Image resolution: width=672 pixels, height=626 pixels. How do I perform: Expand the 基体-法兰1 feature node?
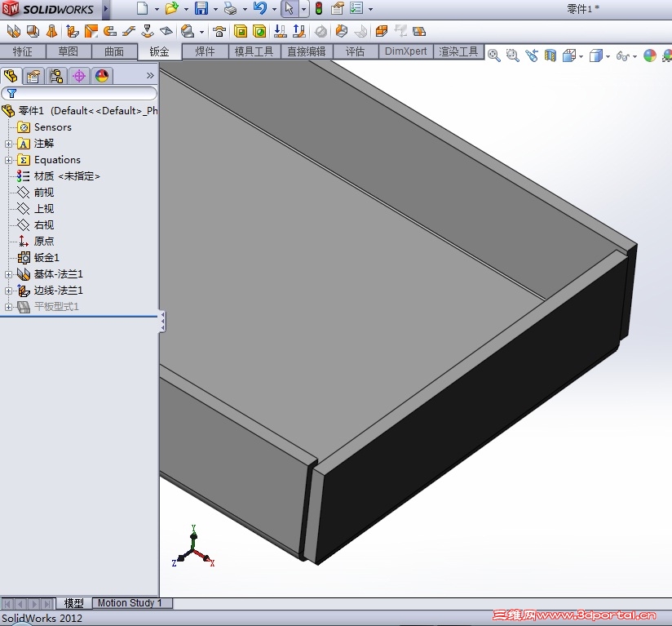tap(8, 274)
